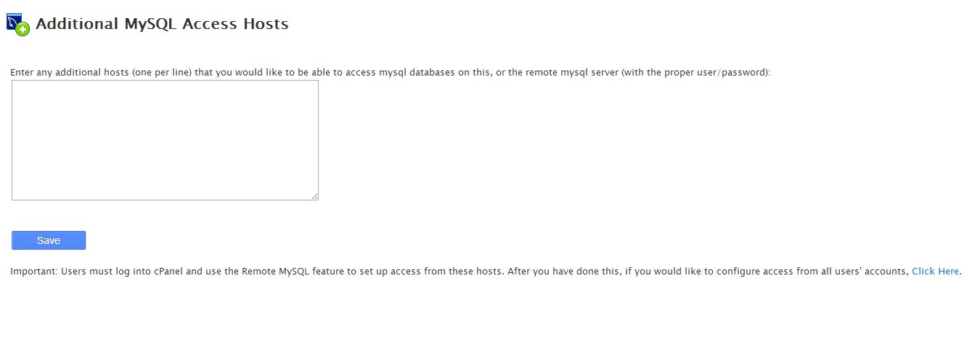This screenshot has width=980, height=342.
Task: Click the 'all users' accounts' phrase
Action: [865, 272]
